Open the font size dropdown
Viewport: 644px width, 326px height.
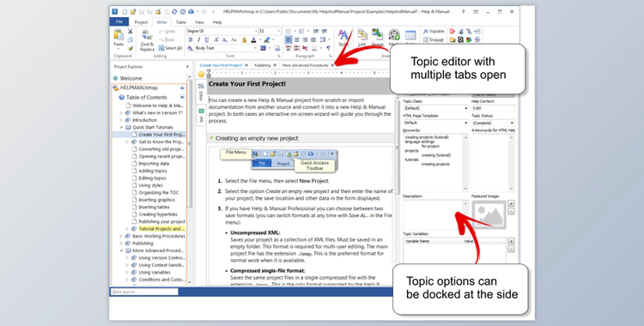pyautogui.click(x=278, y=31)
